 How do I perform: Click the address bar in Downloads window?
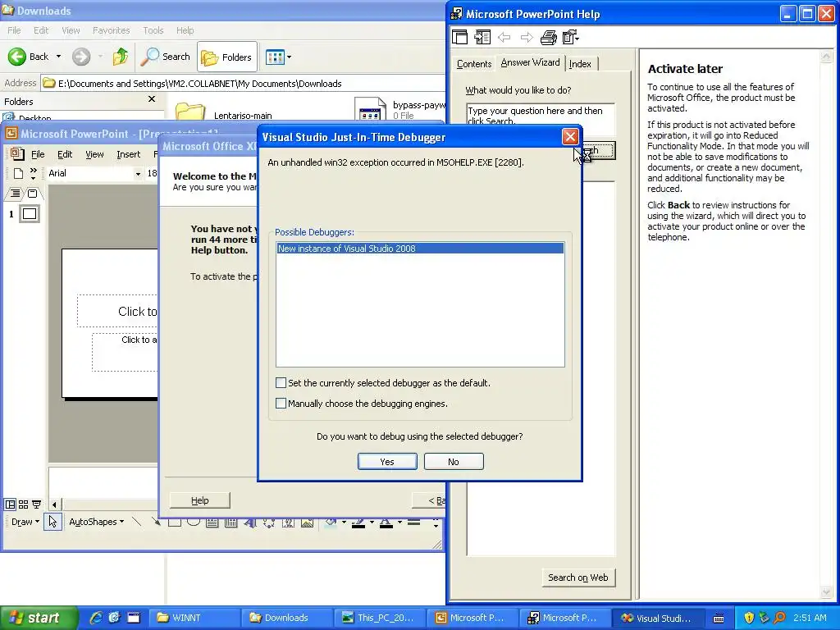pyautogui.click(x=244, y=84)
